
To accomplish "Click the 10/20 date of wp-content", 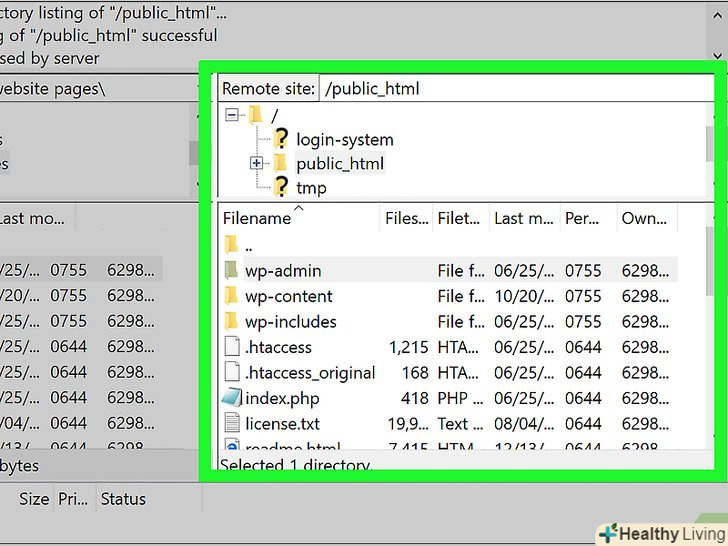I will (524, 296).
